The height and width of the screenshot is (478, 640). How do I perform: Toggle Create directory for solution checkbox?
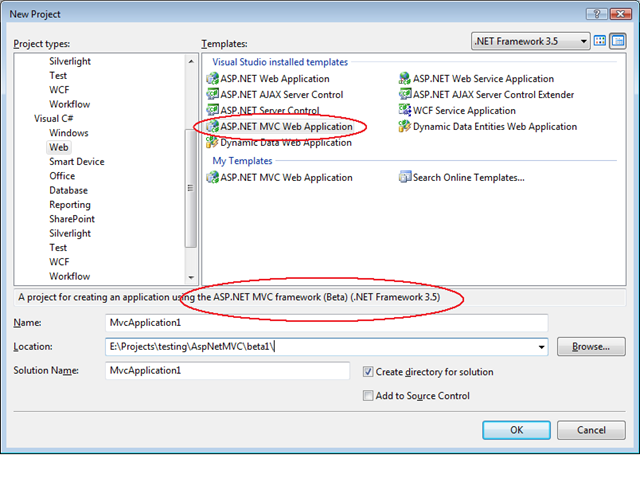coord(368,371)
